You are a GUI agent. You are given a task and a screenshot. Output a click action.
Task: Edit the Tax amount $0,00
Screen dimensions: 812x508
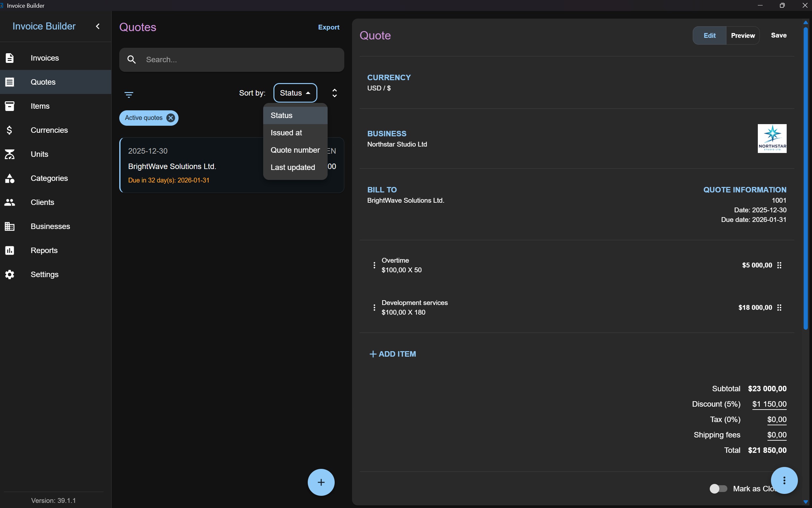coord(777,419)
